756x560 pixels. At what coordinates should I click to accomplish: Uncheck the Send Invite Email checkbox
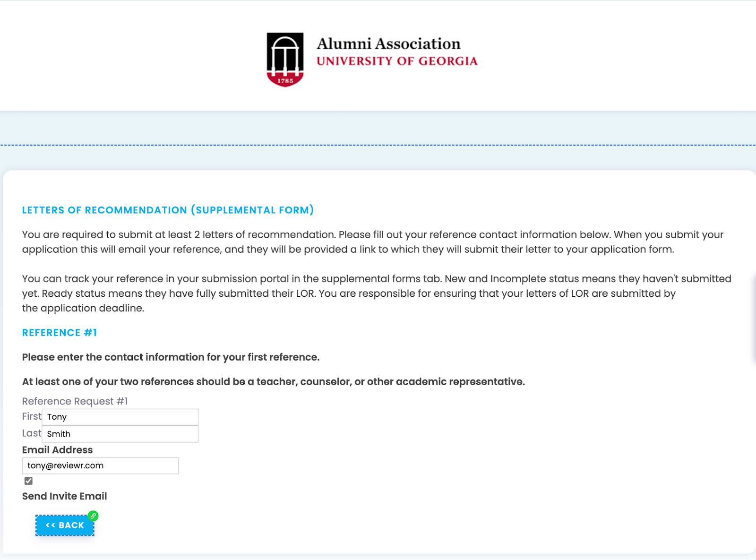[28, 481]
